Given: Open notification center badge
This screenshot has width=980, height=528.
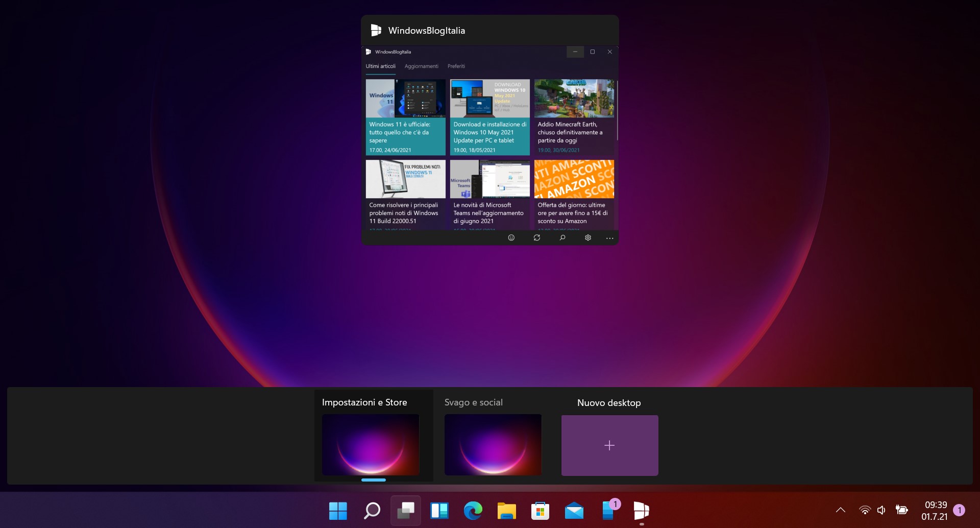Looking at the screenshot, I should pos(959,510).
